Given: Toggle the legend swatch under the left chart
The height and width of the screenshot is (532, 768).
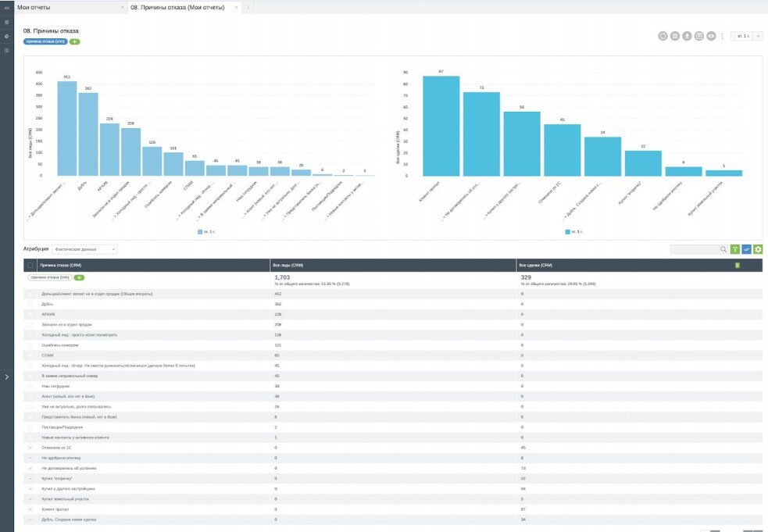Looking at the screenshot, I should click(200, 232).
